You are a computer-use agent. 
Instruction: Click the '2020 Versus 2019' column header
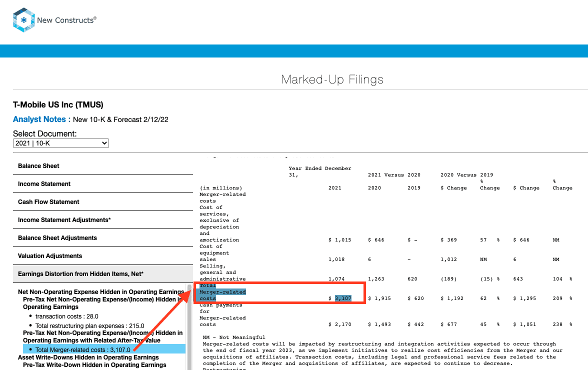tap(466, 174)
